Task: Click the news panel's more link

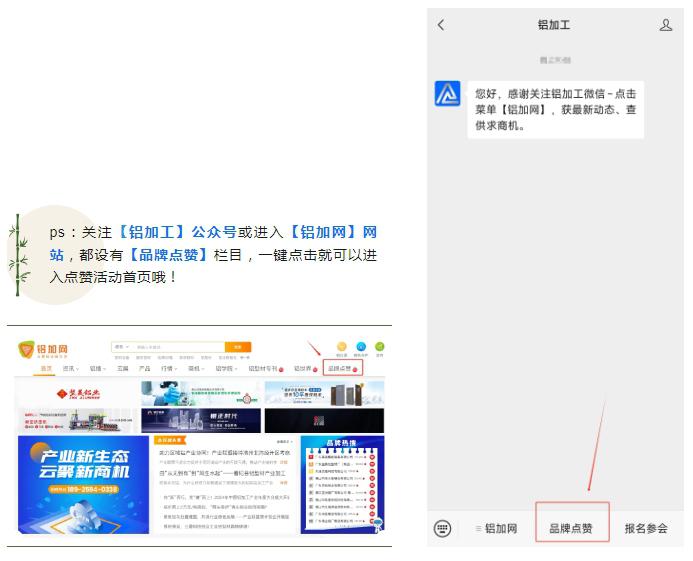Action: (x=284, y=441)
